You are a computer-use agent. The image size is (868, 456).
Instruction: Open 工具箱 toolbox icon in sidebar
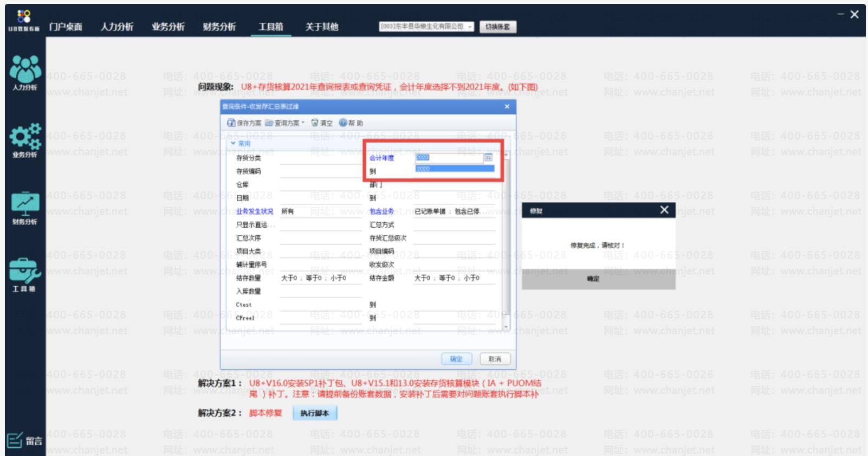[25, 275]
